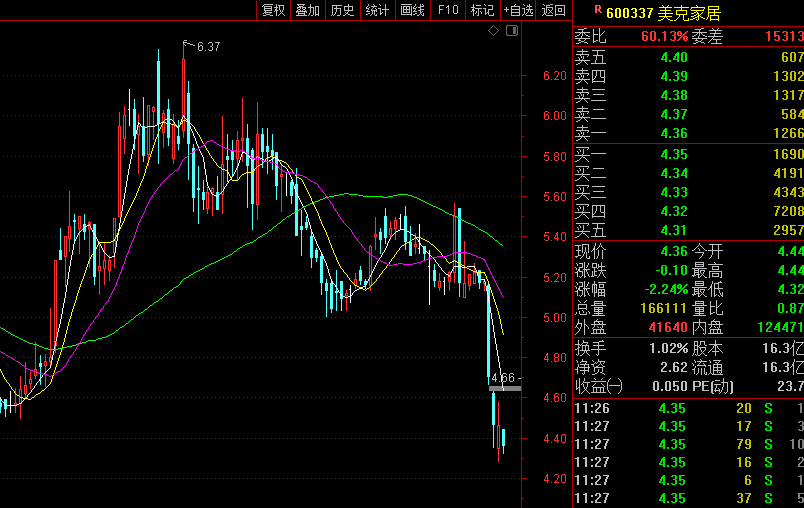The height and width of the screenshot is (508, 804).
Task: Click the 标记 mark button
Action: click(482, 10)
